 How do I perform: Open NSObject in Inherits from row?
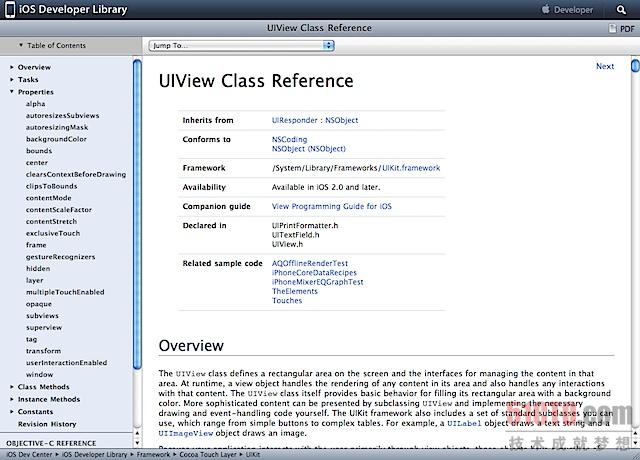pyautogui.click(x=342, y=120)
